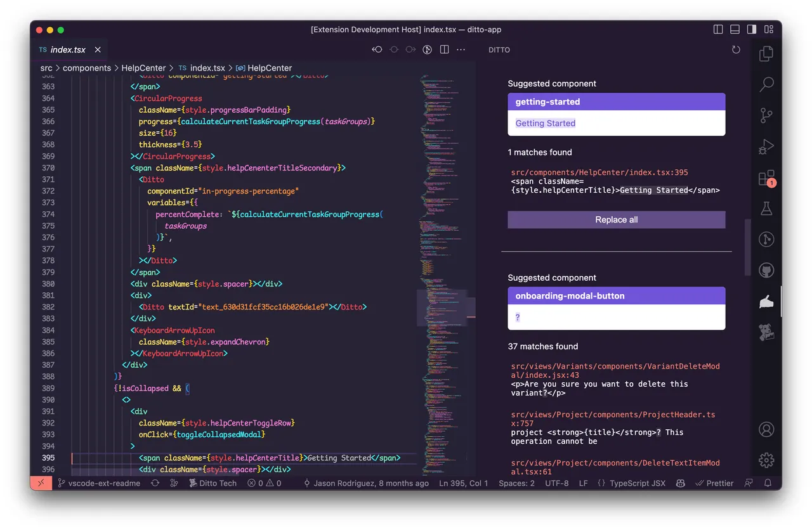Open the Source Control view
Viewport: 812px width, 530px height.
point(766,115)
